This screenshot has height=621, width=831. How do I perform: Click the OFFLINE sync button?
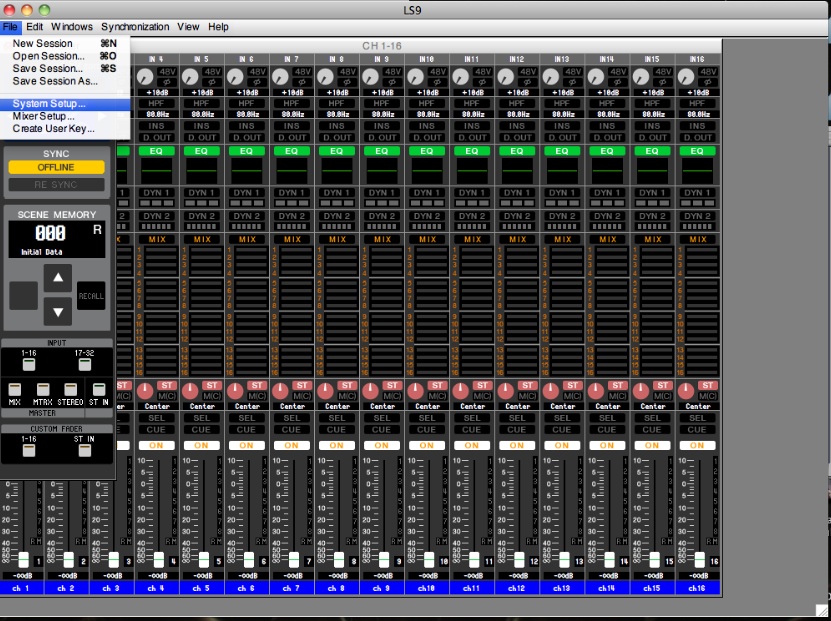click(x=56, y=168)
